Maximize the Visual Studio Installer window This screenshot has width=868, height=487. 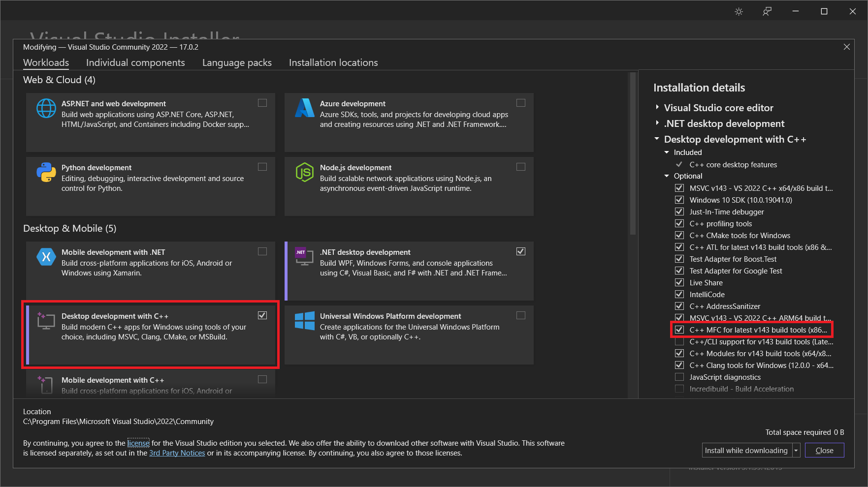pos(824,11)
